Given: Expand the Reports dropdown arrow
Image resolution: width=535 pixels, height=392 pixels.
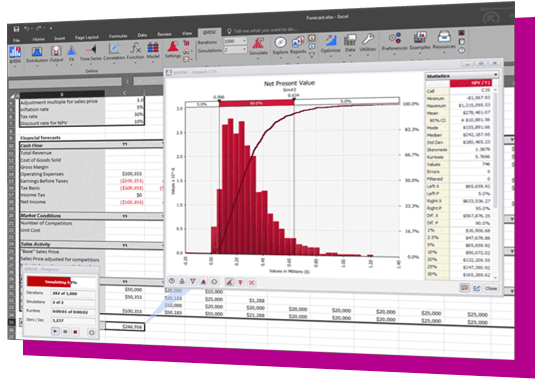Looking at the screenshot, I should [298, 58].
